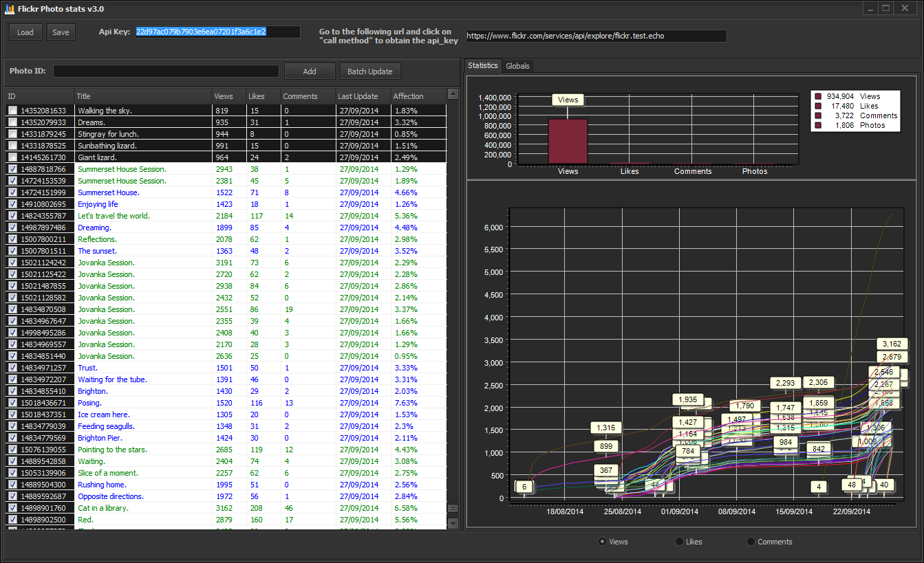Image resolution: width=924 pixels, height=563 pixels.
Task: Click the Views legend color square
Action: click(817, 97)
